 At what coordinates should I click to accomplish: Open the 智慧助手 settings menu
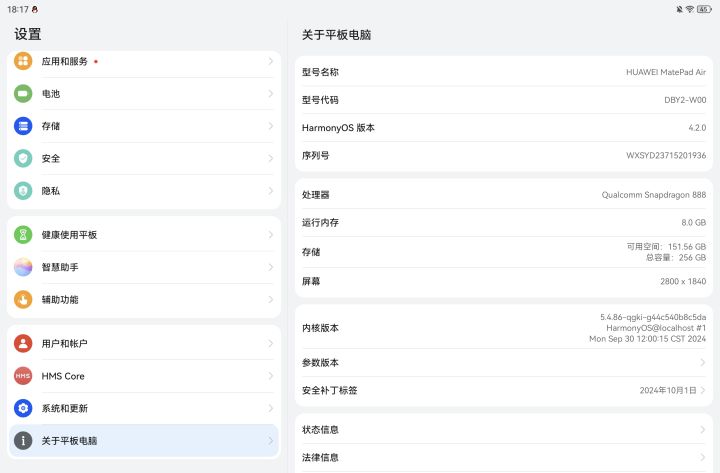coord(144,267)
